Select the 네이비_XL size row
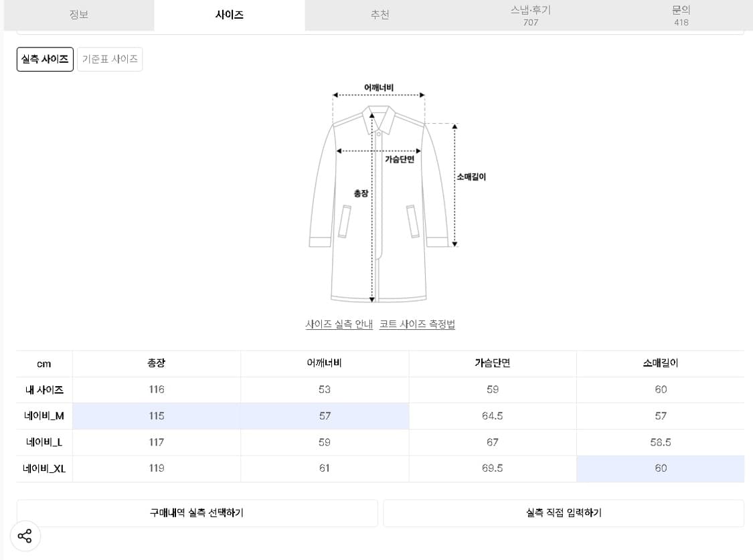Image resolution: width=753 pixels, height=560 pixels. (x=44, y=468)
